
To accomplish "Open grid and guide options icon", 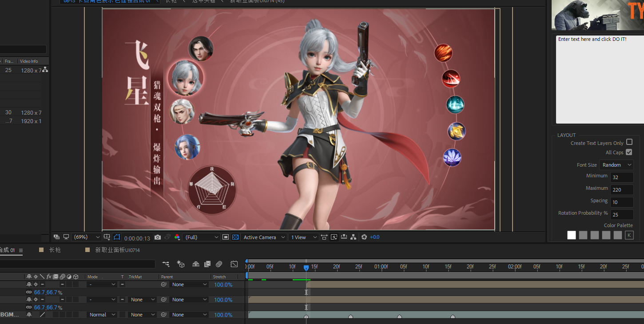I will coord(107,237).
